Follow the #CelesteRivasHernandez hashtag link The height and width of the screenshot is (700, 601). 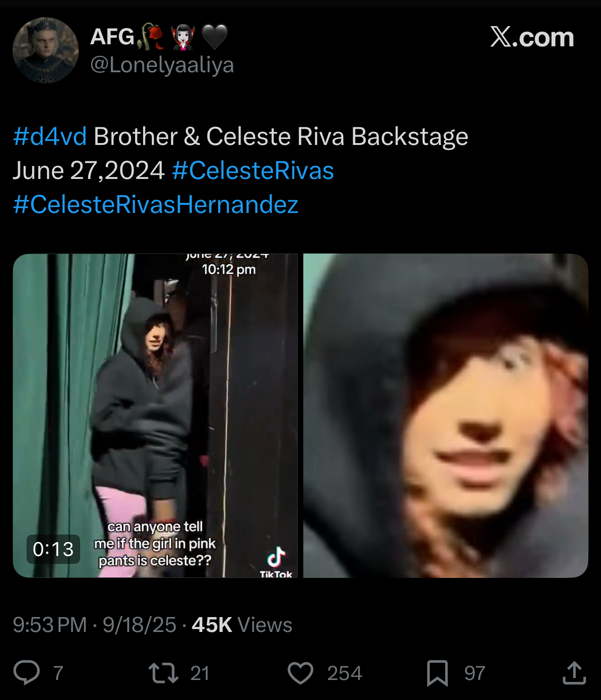click(156, 205)
